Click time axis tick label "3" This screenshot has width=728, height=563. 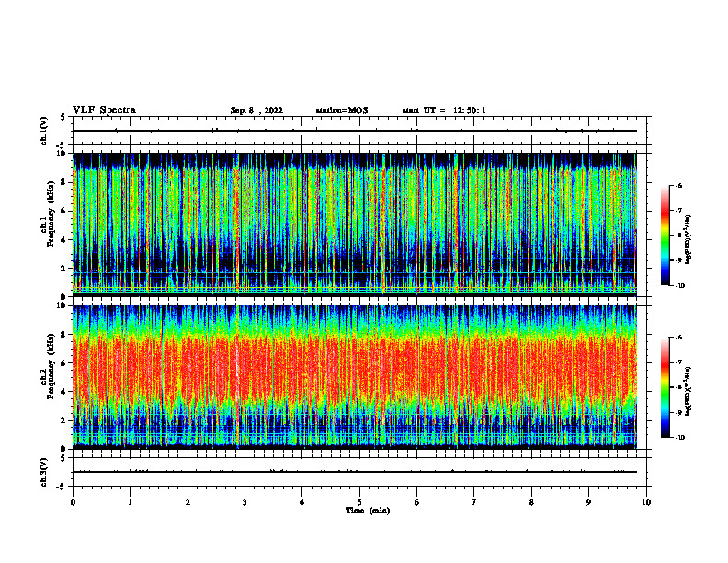click(x=245, y=502)
